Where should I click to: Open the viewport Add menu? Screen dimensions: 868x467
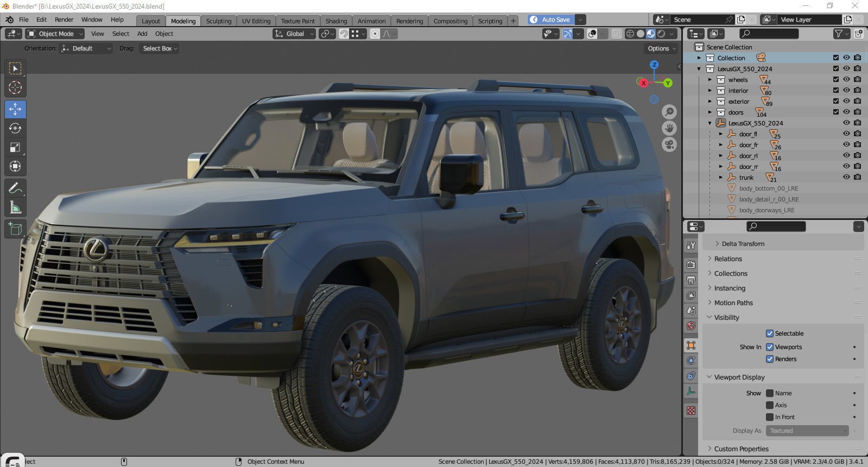tap(142, 34)
